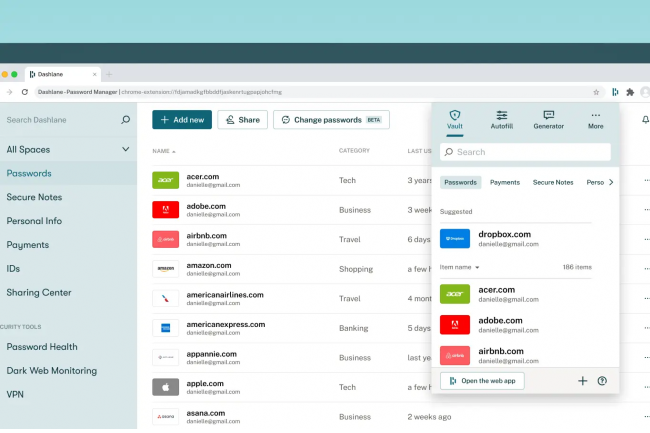The width and height of the screenshot is (650, 433).
Task: Open the Item name sort dropdown
Action: 459,267
